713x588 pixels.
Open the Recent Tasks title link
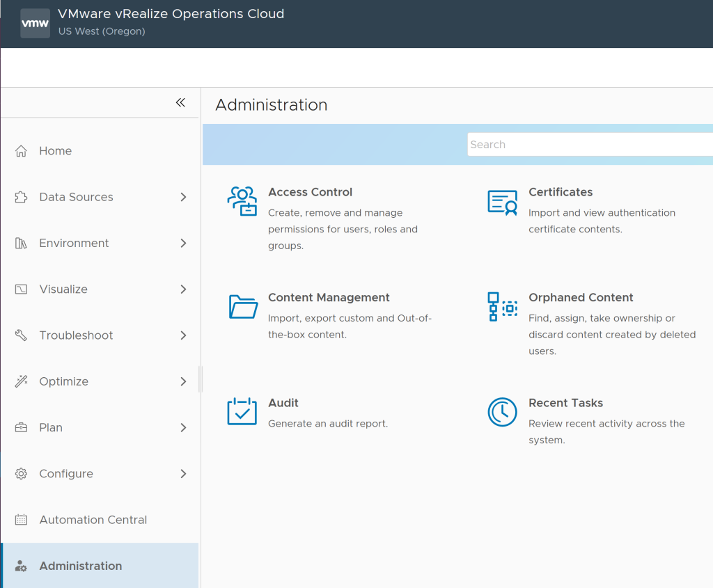tap(565, 403)
